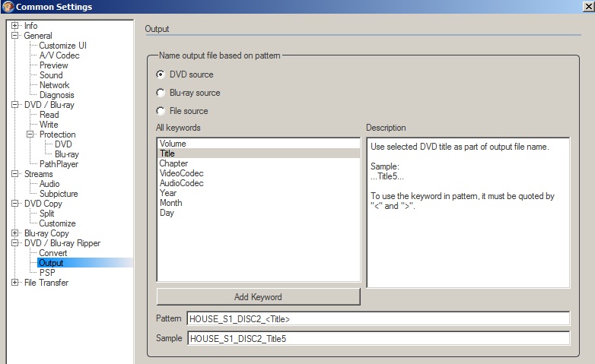Image resolution: width=595 pixels, height=364 pixels.
Task: Expand the File Transfer node
Action: coord(17,283)
